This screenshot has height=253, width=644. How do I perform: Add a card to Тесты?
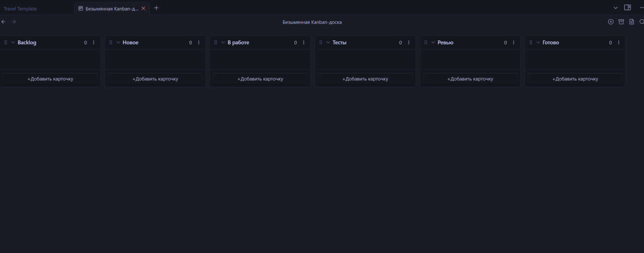point(365,79)
